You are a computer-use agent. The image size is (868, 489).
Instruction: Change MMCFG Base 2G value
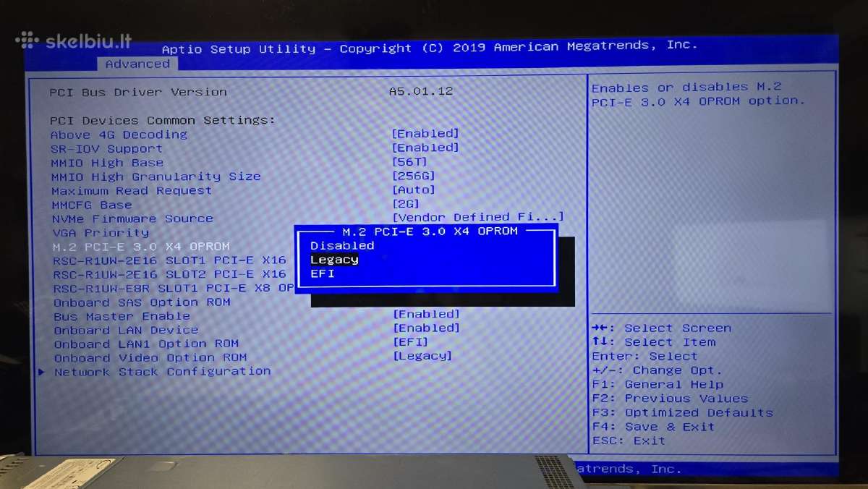click(405, 204)
